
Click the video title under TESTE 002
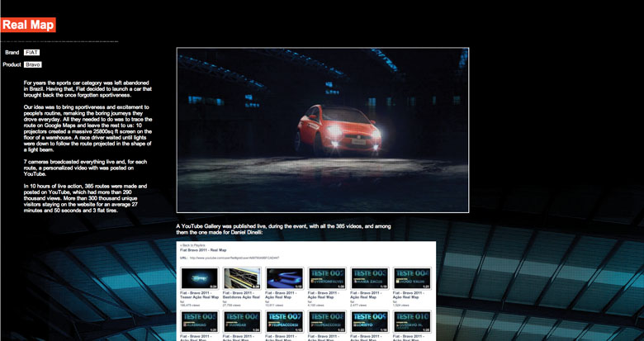click(x=323, y=295)
